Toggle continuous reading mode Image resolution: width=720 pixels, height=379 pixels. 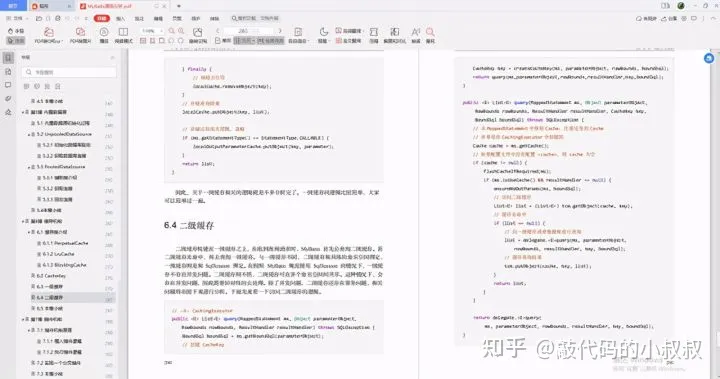coord(270,40)
